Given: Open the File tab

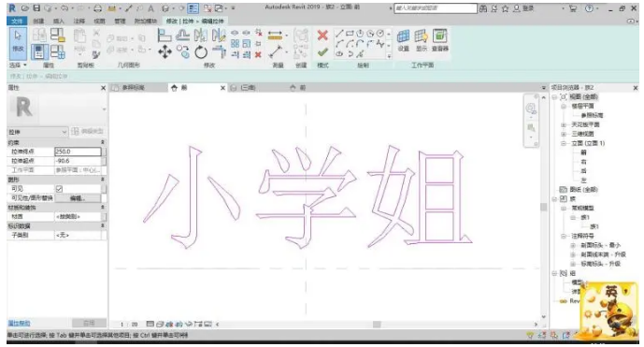Looking at the screenshot, I should coord(17,21).
